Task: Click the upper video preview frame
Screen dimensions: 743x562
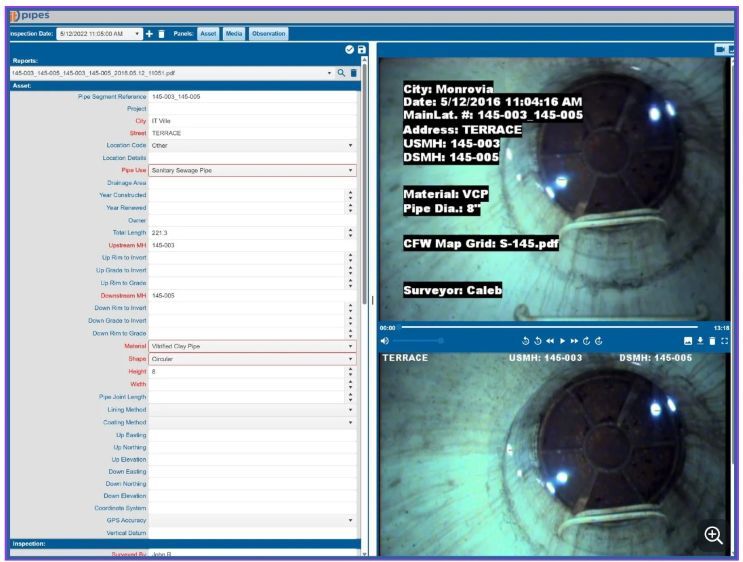Action: (x=553, y=190)
